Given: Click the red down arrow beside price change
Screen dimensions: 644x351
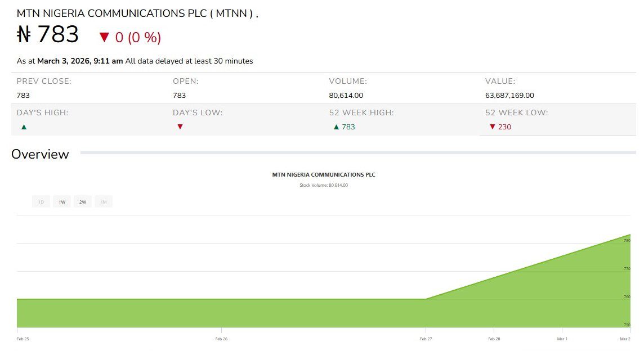Looking at the screenshot, I should click(x=104, y=37).
